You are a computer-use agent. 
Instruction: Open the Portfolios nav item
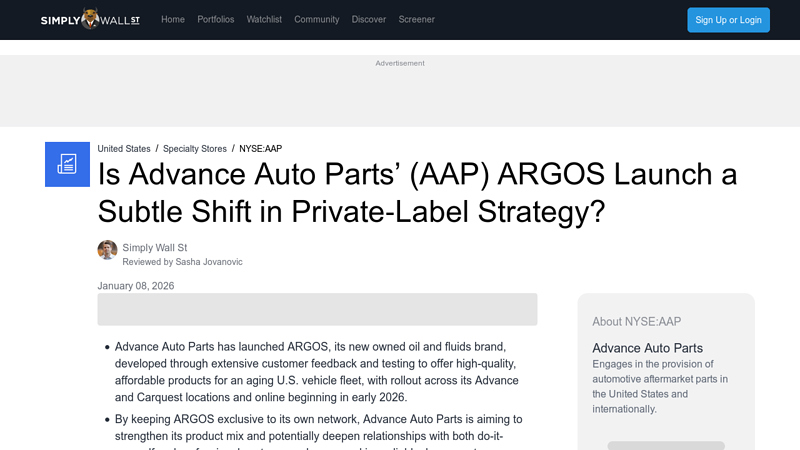pyautogui.click(x=216, y=19)
